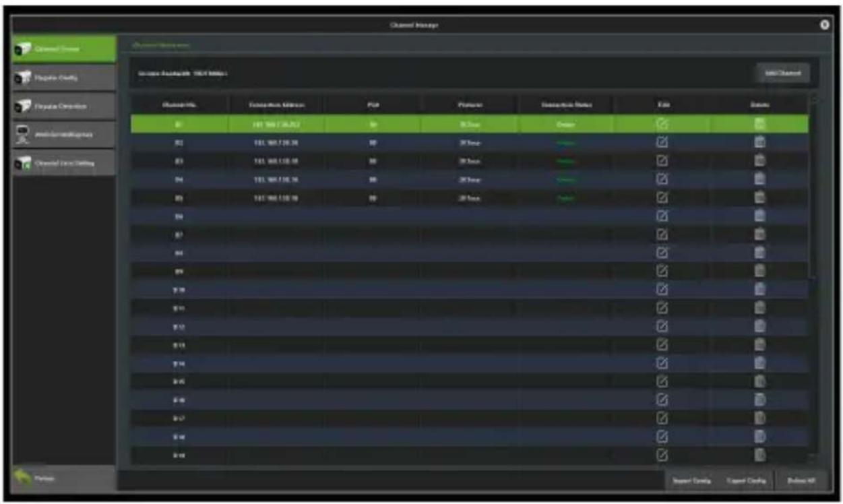Delete channel 02 using its trash icon
The width and height of the screenshot is (843, 504).
point(759,142)
